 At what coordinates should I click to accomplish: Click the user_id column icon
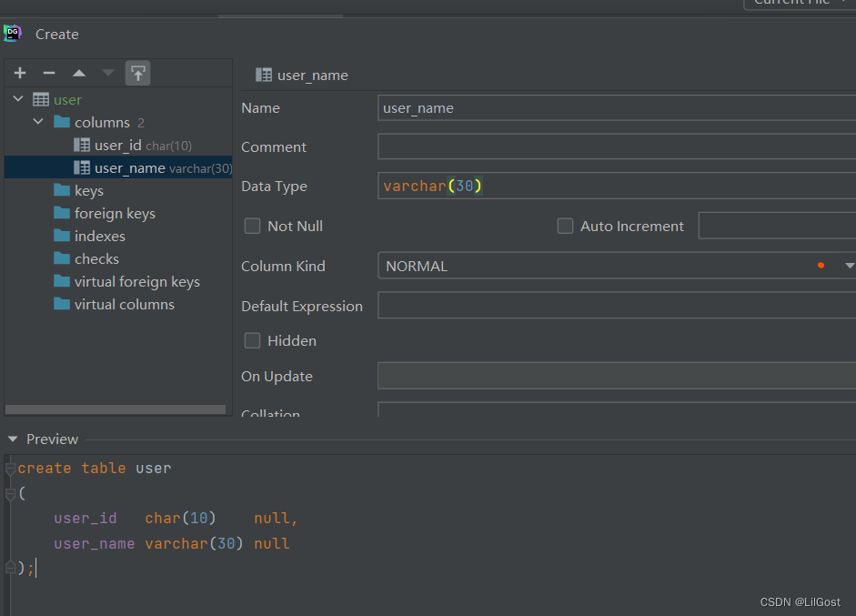82,145
